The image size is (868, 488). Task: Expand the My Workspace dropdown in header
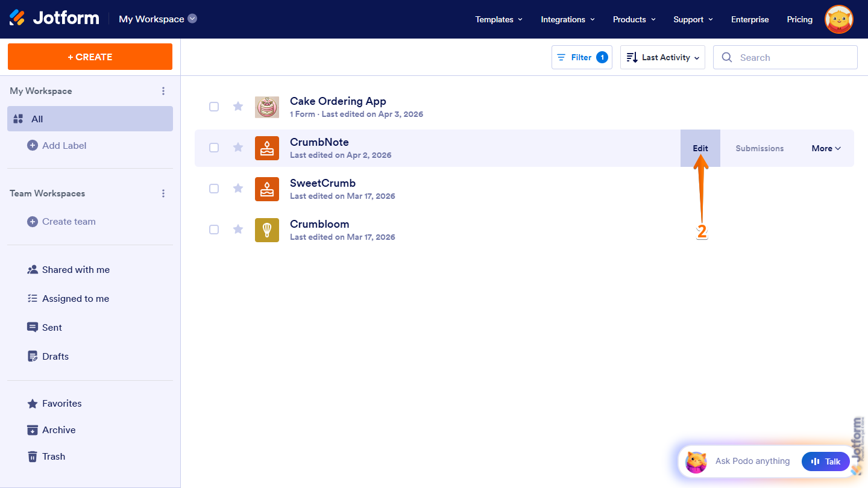(x=192, y=19)
